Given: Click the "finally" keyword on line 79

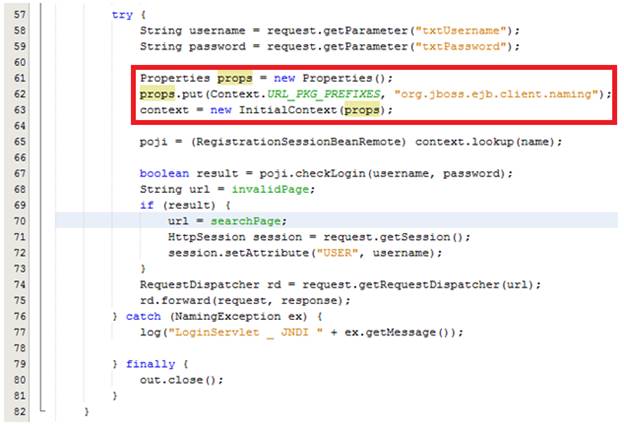Looking at the screenshot, I should click(150, 364).
